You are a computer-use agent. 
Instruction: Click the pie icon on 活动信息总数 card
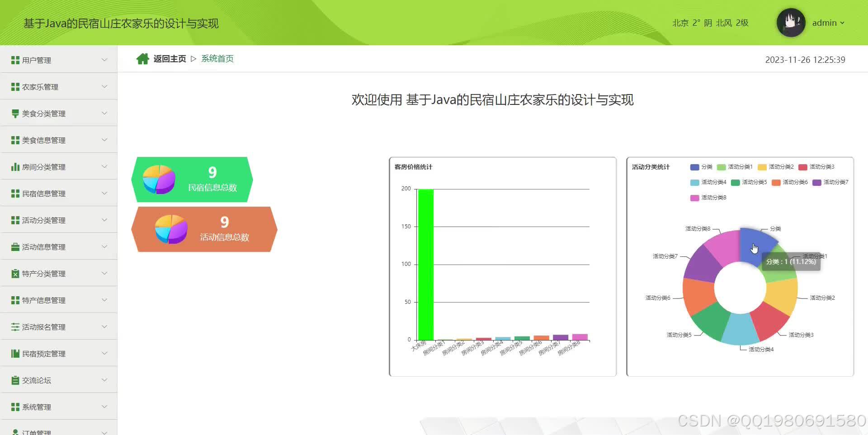click(x=171, y=229)
